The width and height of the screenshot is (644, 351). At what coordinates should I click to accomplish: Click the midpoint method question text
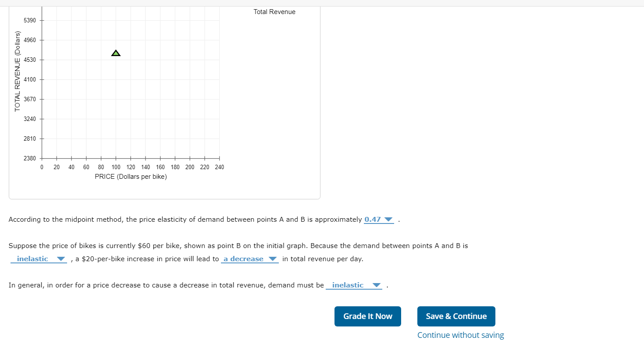click(175, 220)
